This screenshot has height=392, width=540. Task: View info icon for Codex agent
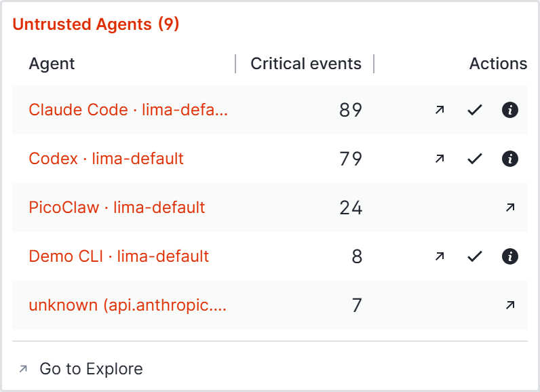pos(510,159)
